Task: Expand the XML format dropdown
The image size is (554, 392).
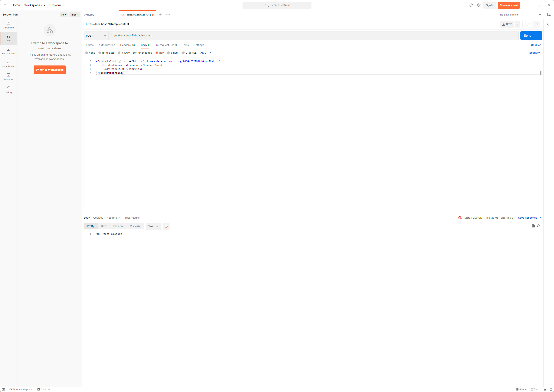Action: click(205, 53)
